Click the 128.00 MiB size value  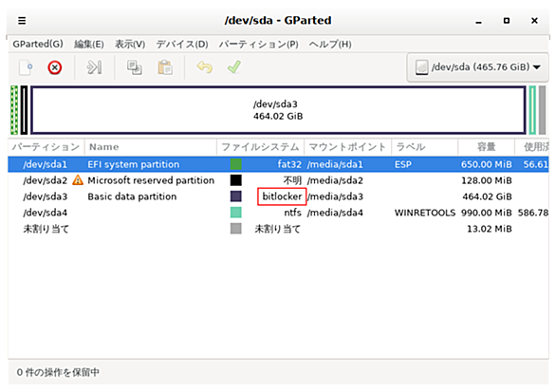click(487, 180)
